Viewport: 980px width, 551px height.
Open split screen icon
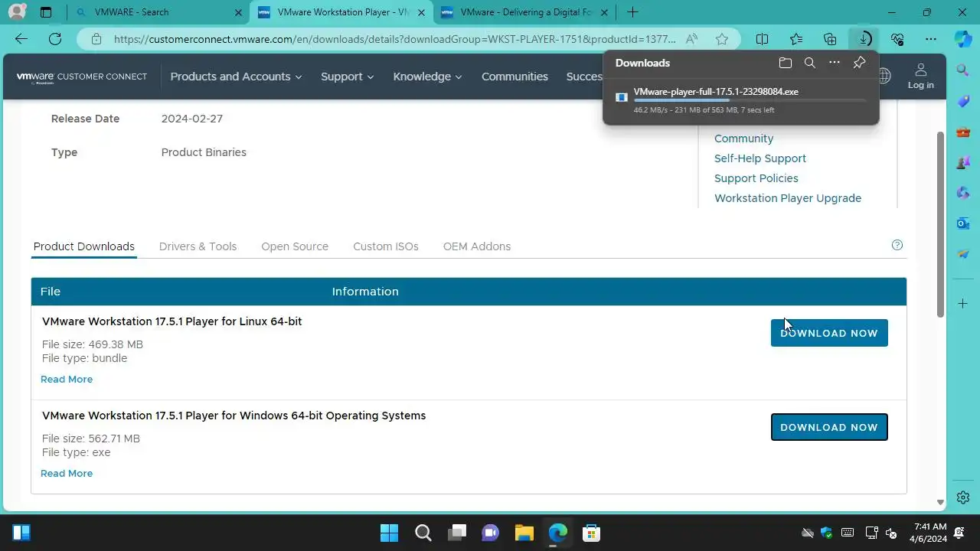763,39
